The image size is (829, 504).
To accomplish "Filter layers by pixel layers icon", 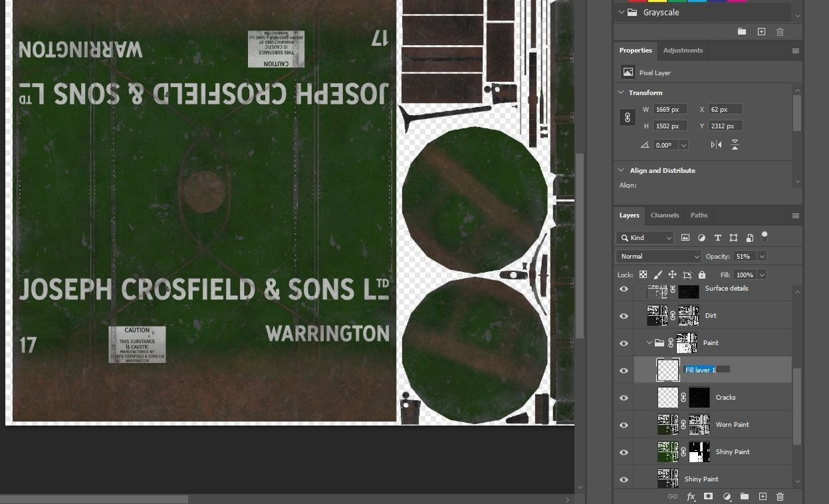I will click(685, 237).
